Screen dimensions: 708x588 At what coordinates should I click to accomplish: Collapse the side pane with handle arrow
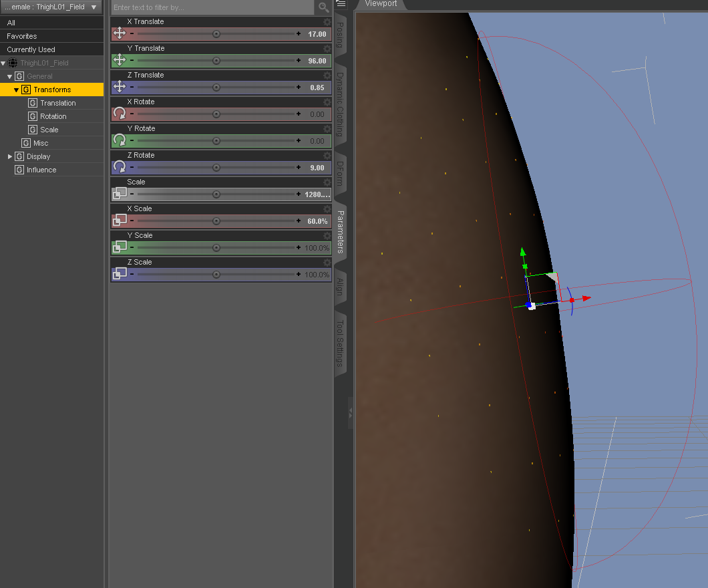point(351,413)
